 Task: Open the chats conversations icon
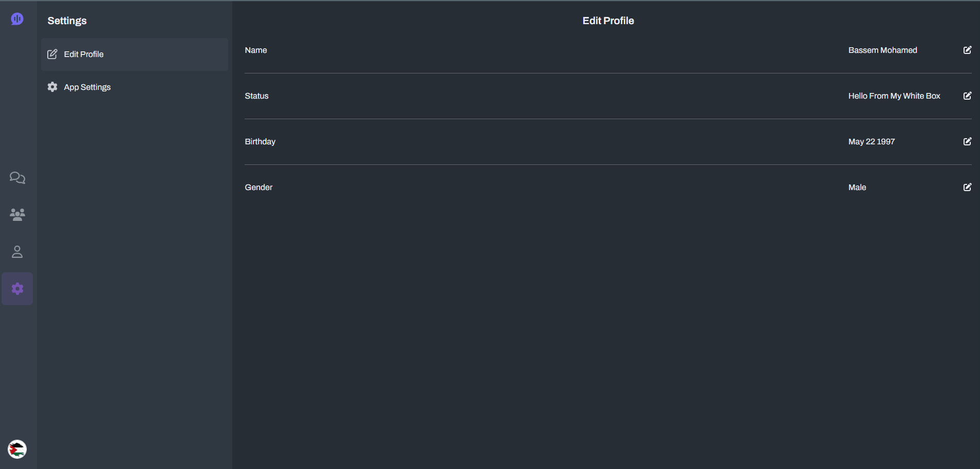(17, 178)
